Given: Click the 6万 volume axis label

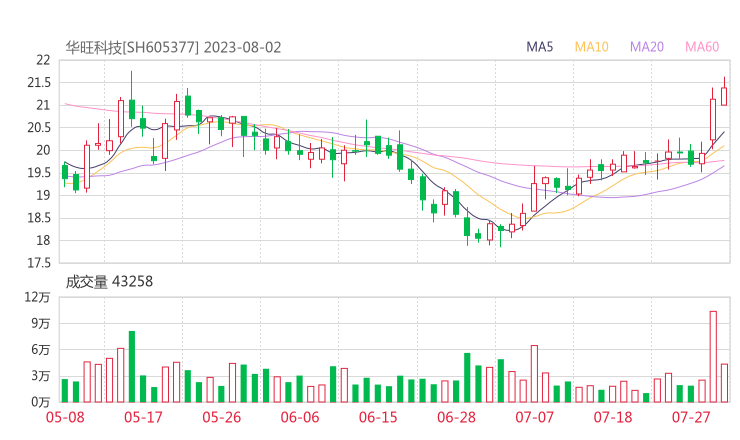Looking at the screenshot, I should pyautogui.click(x=41, y=350).
